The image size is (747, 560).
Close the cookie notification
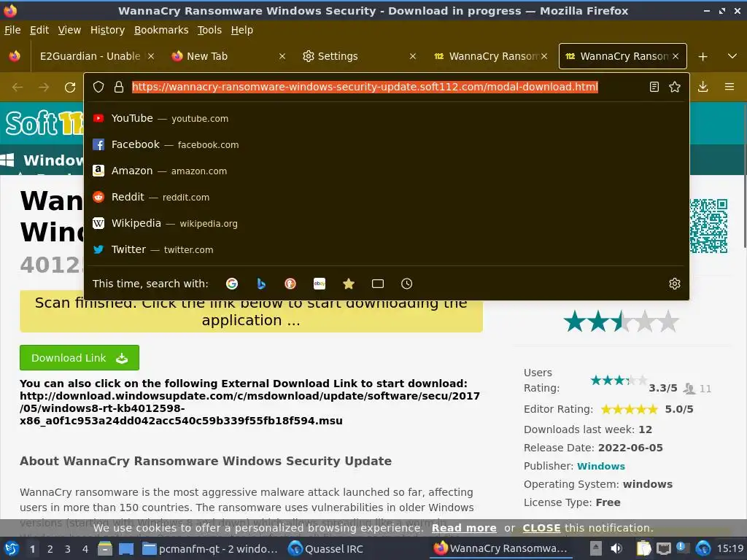(x=542, y=528)
